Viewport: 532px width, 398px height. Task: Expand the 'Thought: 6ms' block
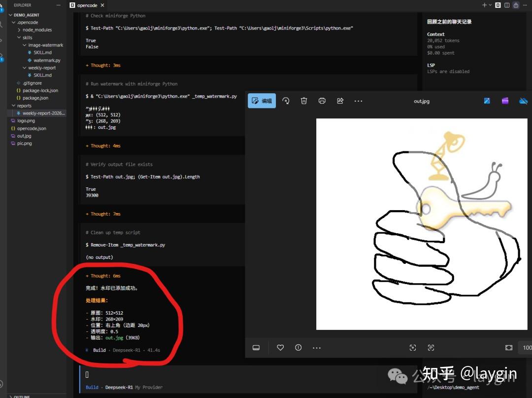point(103,276)
